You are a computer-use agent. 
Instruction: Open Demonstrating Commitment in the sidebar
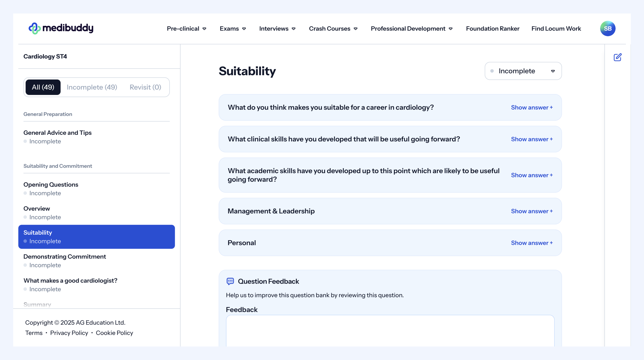[65, 257]
